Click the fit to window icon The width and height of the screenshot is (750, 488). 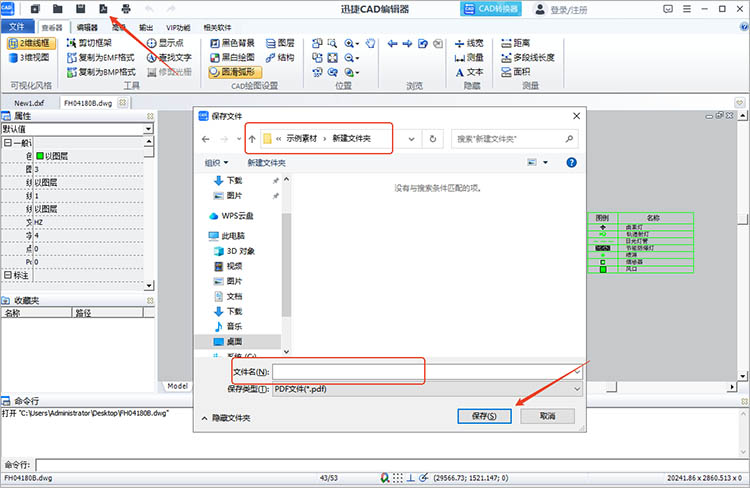pyautogui.click(x=332, y=58)
